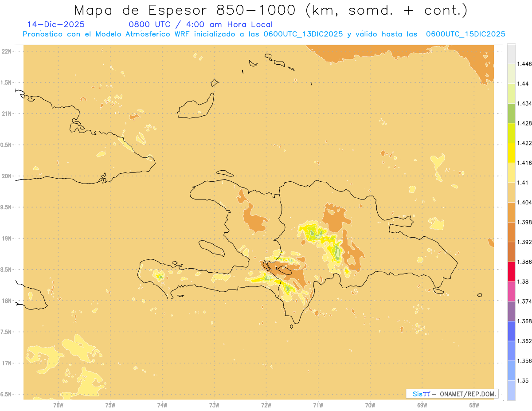Select the 1.35 colorbar value
532x411 pixels.
[x=523, y=380]
